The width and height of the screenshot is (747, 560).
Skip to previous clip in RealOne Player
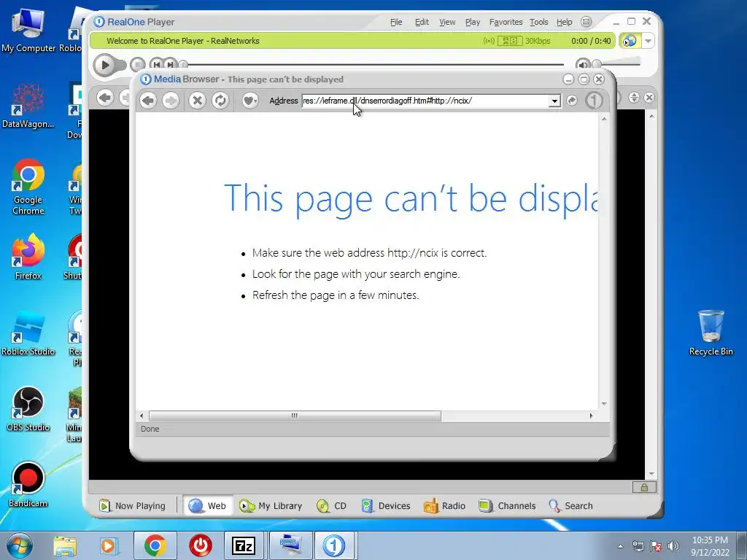(x=156, y=64)
